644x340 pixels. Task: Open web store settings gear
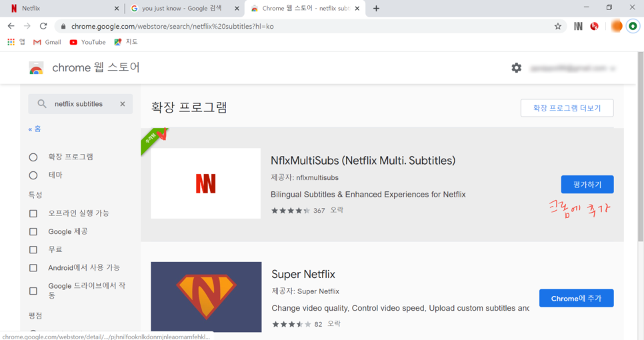click(516, 68)
